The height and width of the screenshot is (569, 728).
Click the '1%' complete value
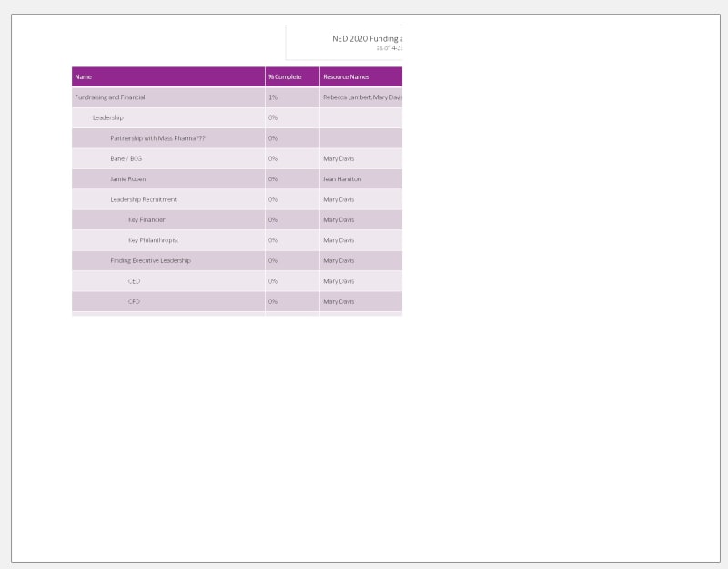point(272,97)
